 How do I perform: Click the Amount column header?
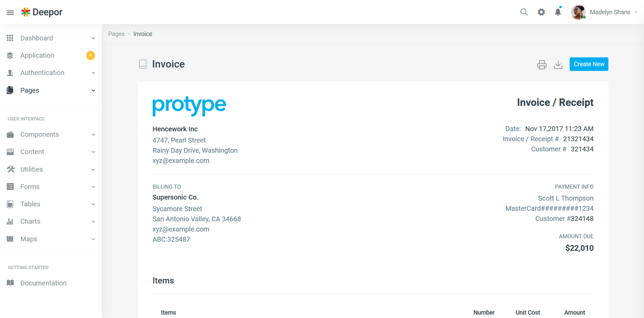coord(574,313)
